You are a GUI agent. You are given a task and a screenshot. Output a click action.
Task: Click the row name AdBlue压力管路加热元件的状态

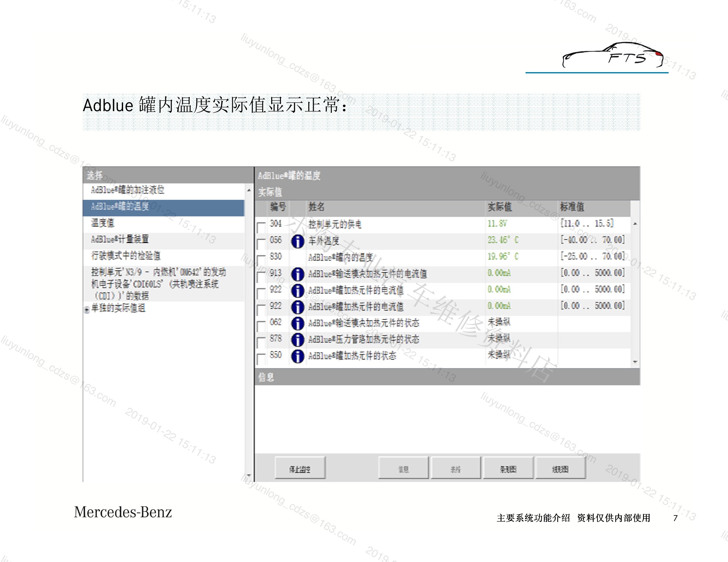364,339
